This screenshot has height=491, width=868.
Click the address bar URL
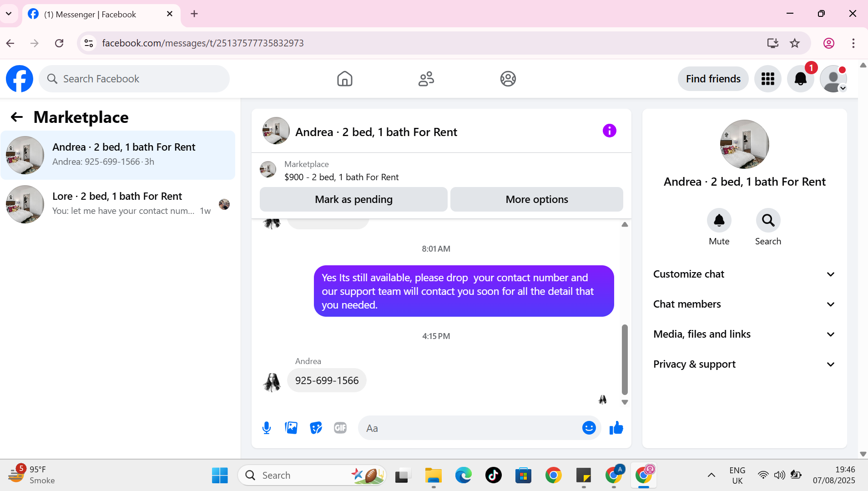point(203,43)
